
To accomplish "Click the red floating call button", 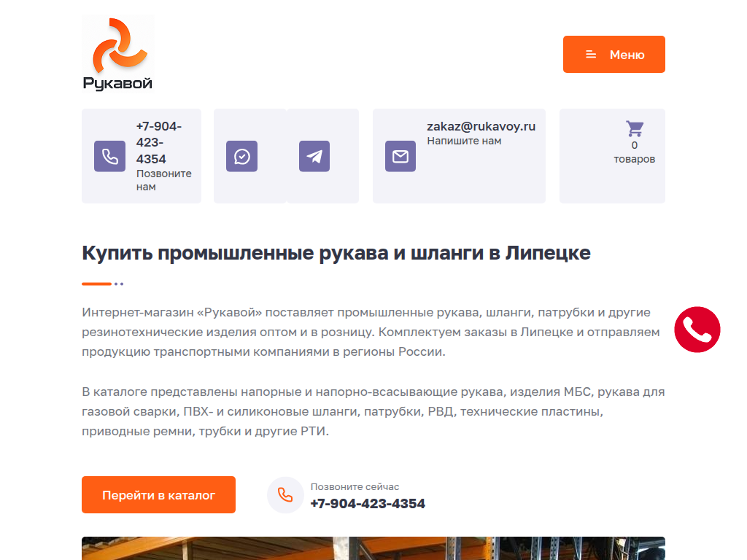I will [697, 330].
